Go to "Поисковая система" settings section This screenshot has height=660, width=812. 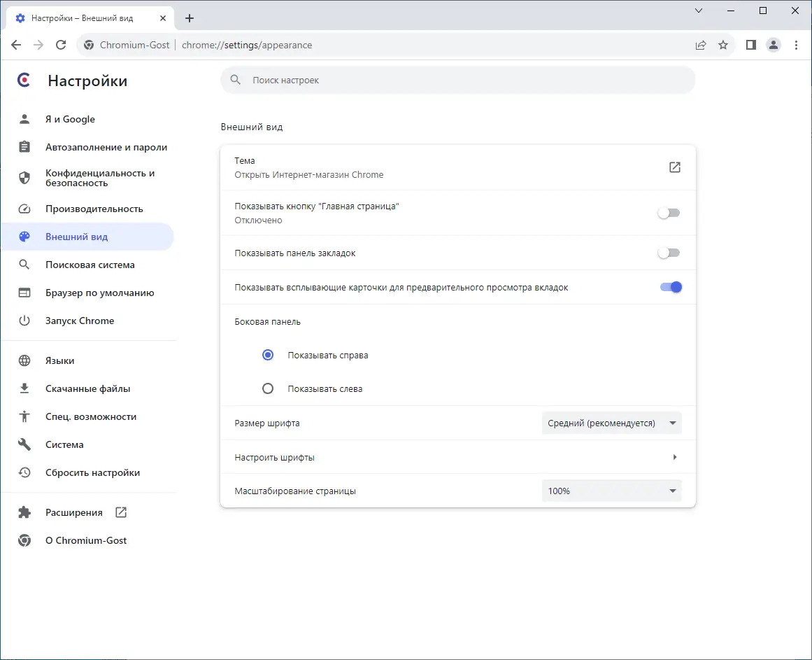tap(90, 265)
